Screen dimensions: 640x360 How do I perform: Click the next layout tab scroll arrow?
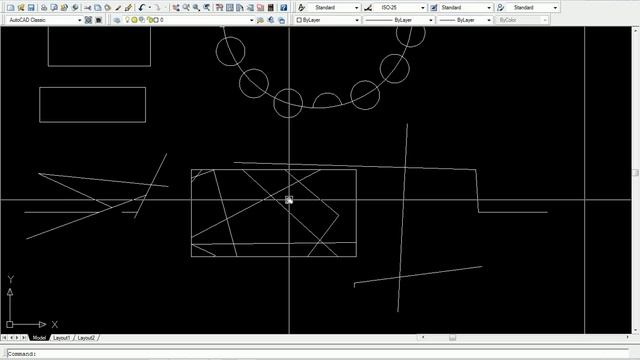click(x=17, y=338)
